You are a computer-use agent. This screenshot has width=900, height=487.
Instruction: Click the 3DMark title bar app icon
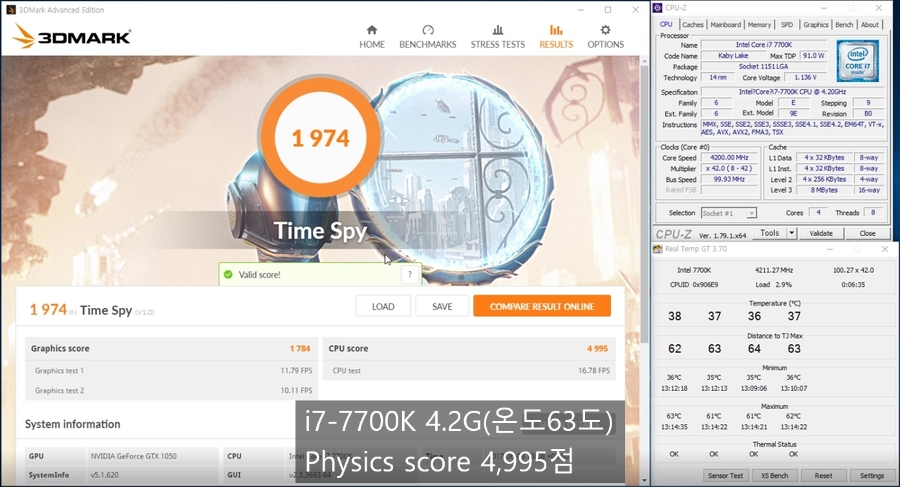(x=10, y=10)
